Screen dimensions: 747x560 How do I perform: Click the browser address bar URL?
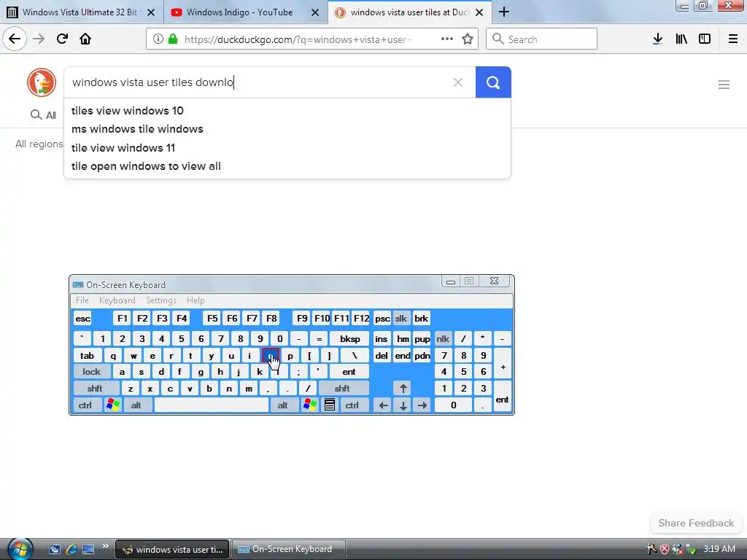[x=298, y=39]
